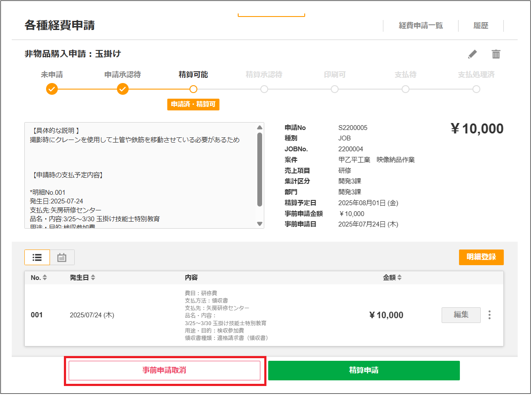The width and height of the screenshot is (532, 396).
Task: Open 履歴 tab
Action: 481,26
